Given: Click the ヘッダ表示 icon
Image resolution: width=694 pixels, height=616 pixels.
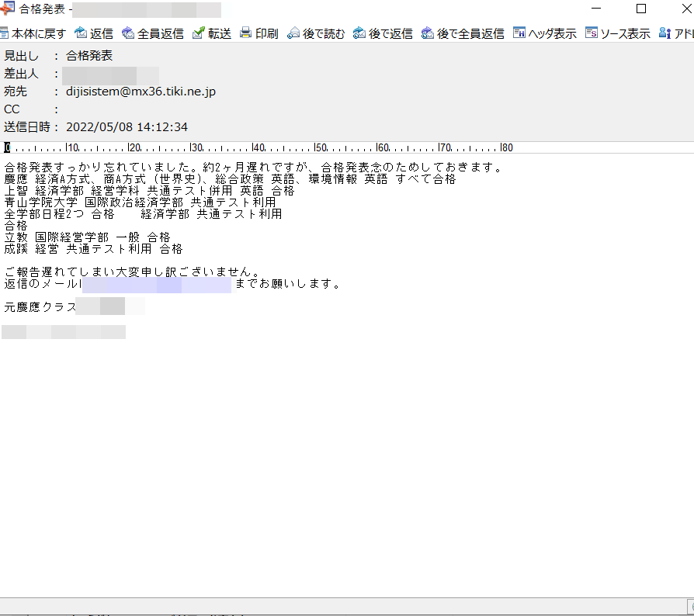Looking at the screenshot, I should 519,33.
